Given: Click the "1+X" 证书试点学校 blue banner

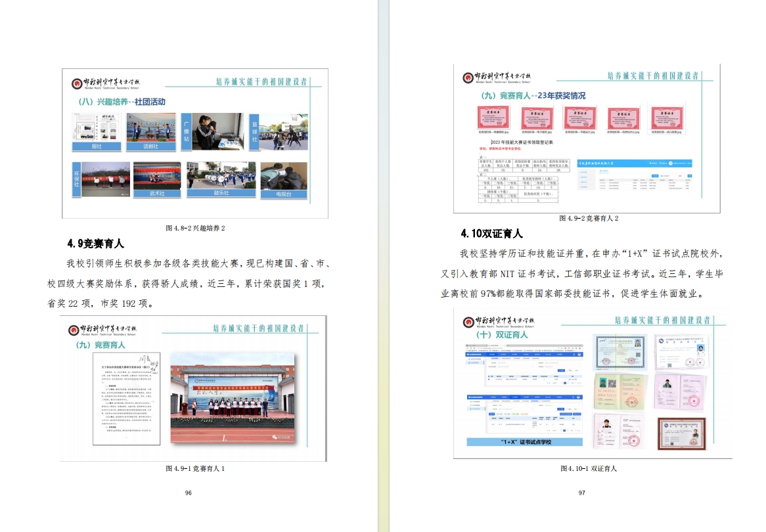Looking at the screenshot, I should click(525, 441).
